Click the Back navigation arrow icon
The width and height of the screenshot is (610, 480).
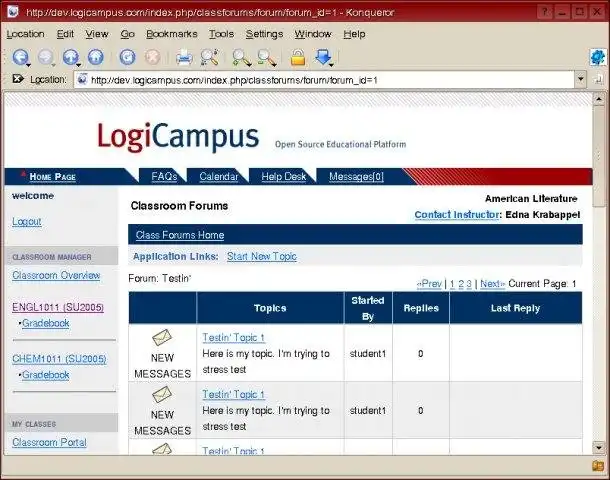pyautogui.click(x=20, y=57)
